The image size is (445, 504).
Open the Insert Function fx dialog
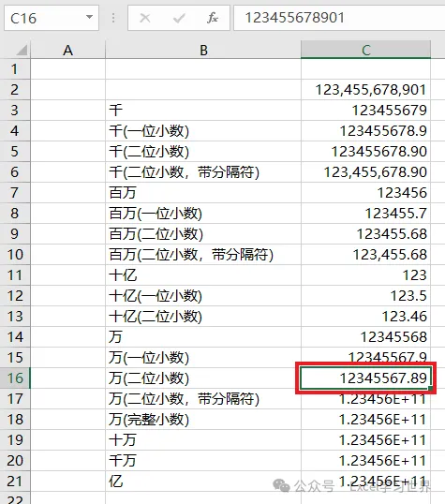(x=213, y=18)
